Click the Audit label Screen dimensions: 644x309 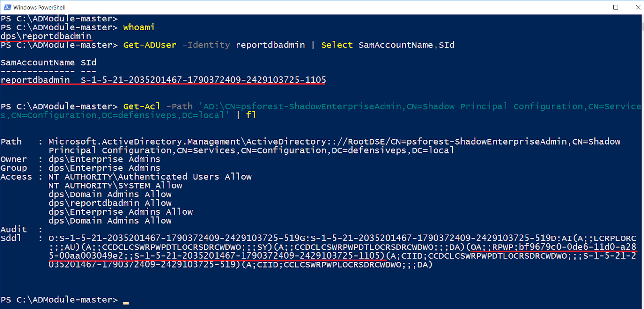coord(14,229)
